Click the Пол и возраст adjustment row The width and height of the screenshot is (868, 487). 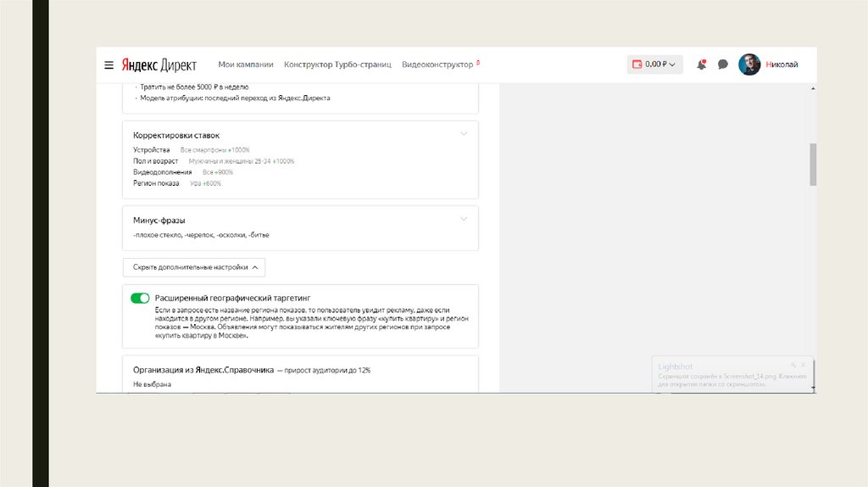coord(214,161)
